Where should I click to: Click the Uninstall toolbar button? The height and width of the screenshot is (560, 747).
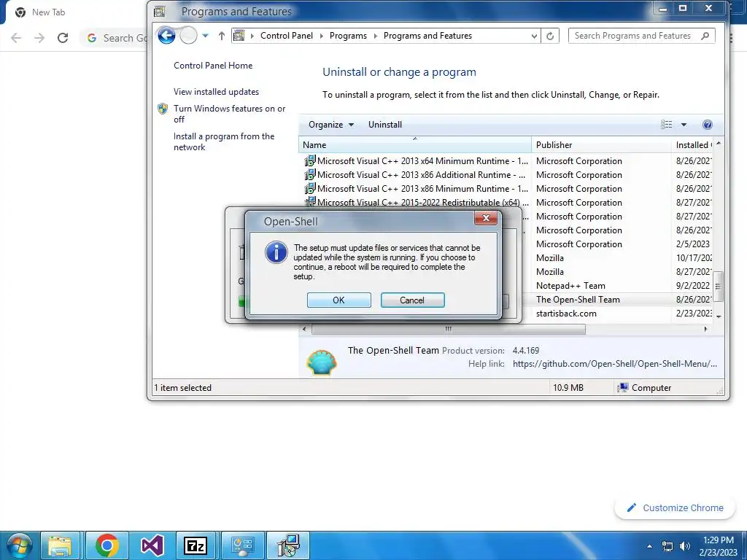[x=385, y=125]
